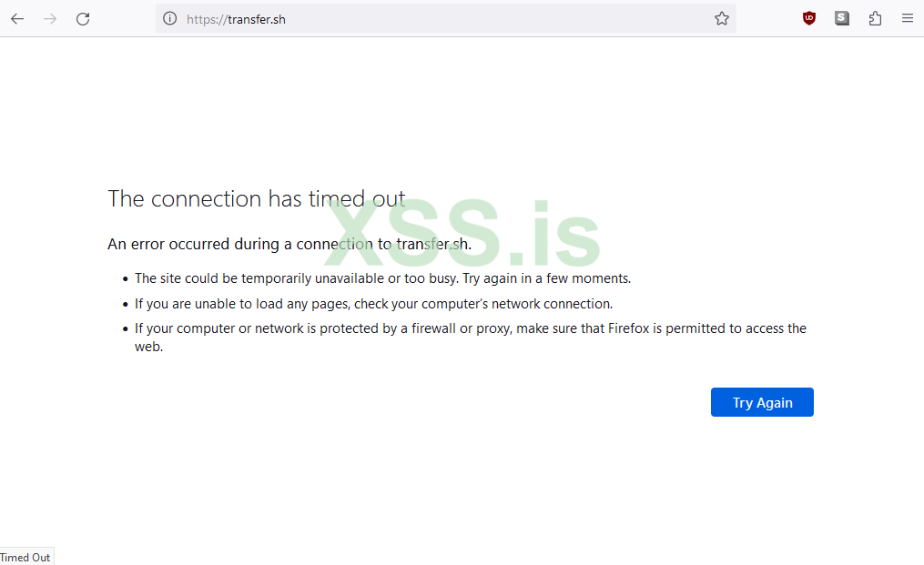The image size is (924, 565).
Task: Reload the transfer.sh page
Action: pyautogui.click(x=83, y=18)
